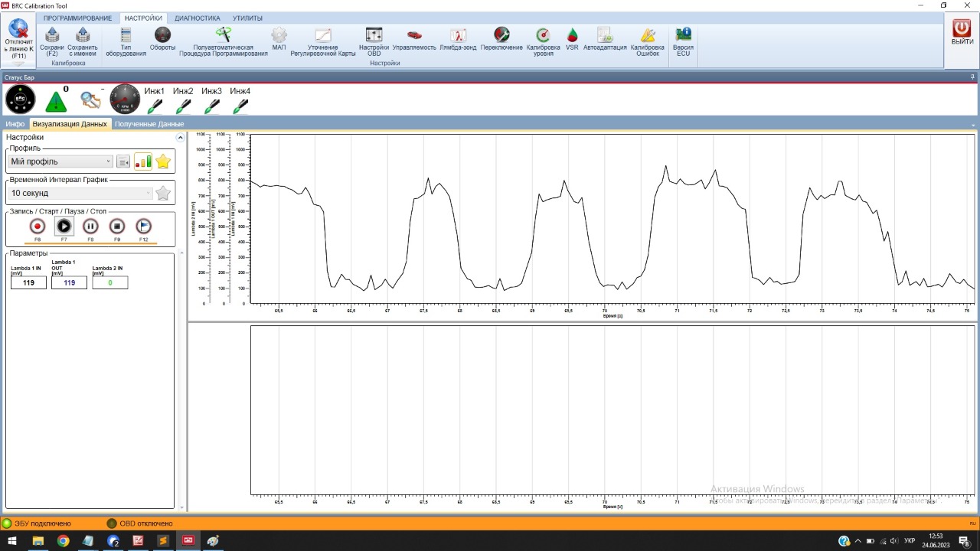This screenshot has height=551, width=980.
Task: Click the F7 start play button
Action: [x=64, y=227]
